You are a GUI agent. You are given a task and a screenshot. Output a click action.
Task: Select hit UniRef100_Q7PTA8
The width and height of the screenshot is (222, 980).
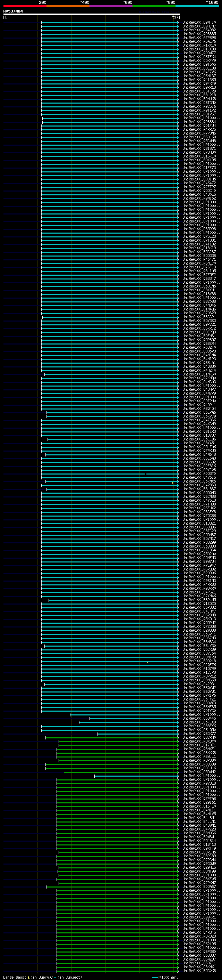pos(199,799)
